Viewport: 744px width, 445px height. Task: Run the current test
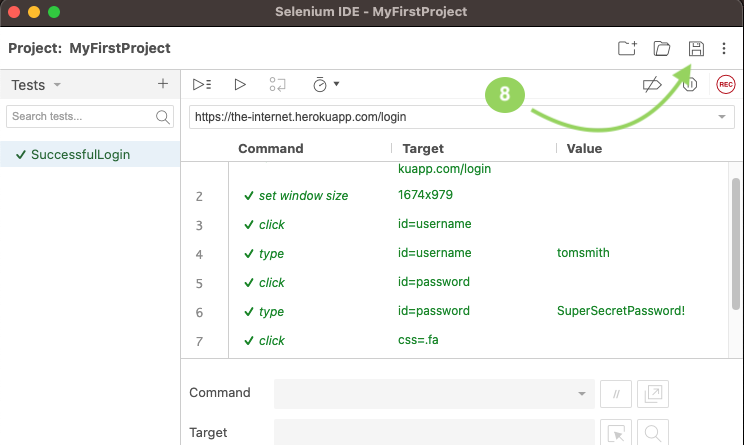coord(240,84)
